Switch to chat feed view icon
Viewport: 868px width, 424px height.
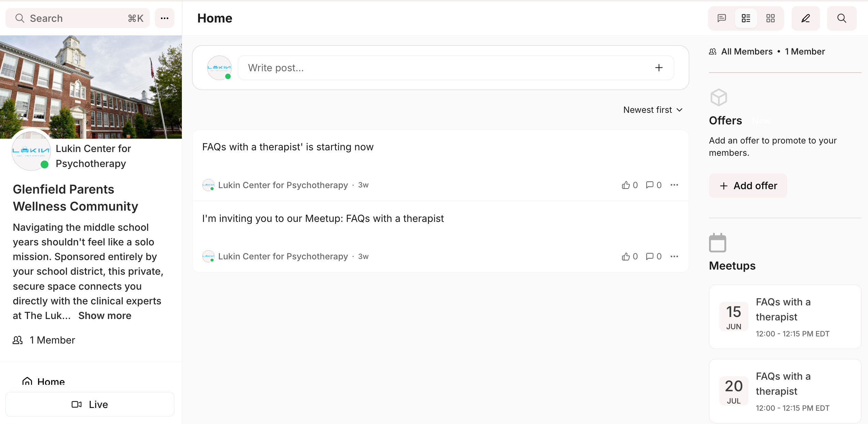722,18
